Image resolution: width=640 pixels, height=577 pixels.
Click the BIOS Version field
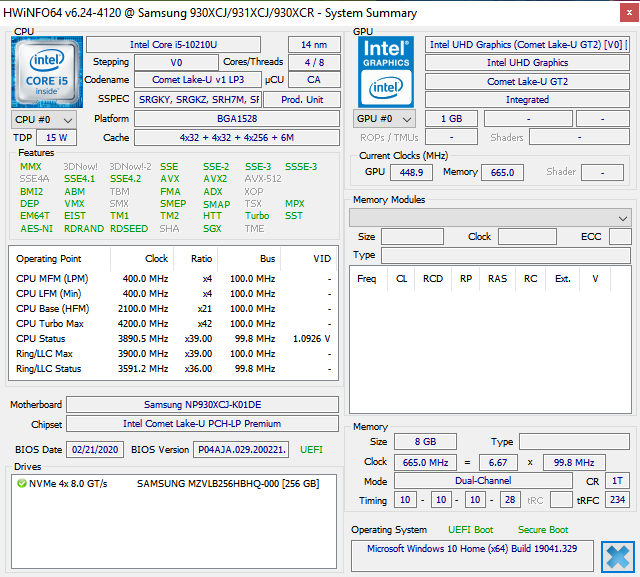(x=241, y=450)
